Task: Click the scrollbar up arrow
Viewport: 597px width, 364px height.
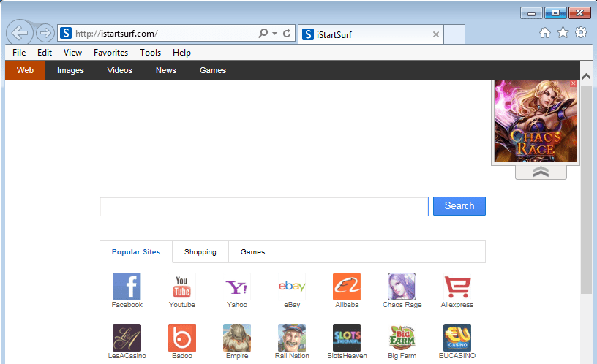Action: coord(586,77)
